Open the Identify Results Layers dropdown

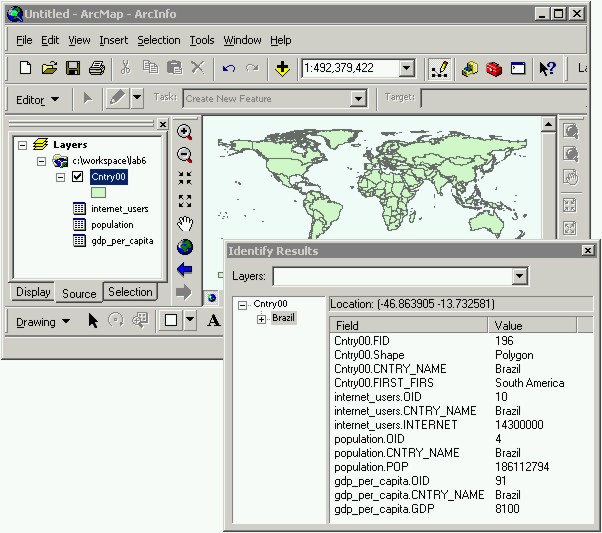[519, 276]
